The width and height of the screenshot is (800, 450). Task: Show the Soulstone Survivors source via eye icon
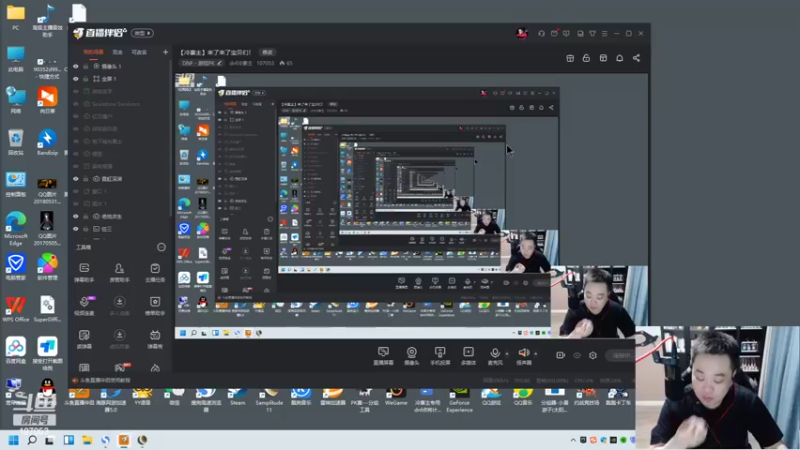pyautogui.click(x=76, y=104)
